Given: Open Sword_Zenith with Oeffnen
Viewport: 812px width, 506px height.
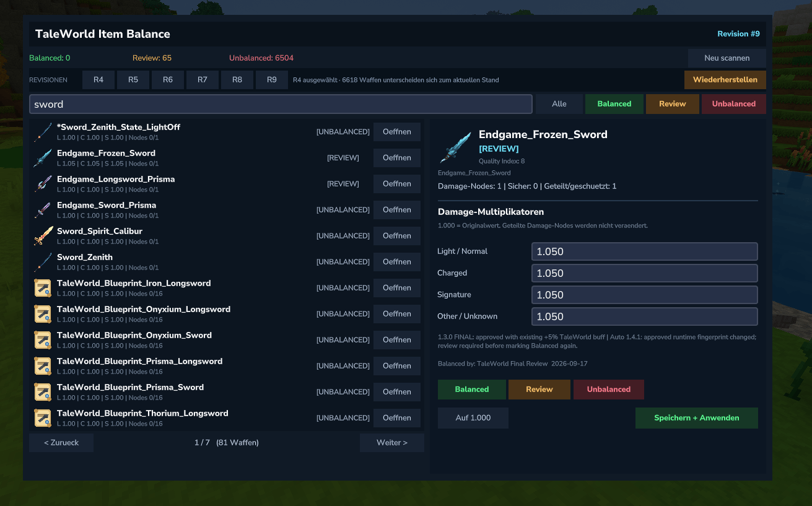Looking at the screenshot, I should (x=397, y=262).
